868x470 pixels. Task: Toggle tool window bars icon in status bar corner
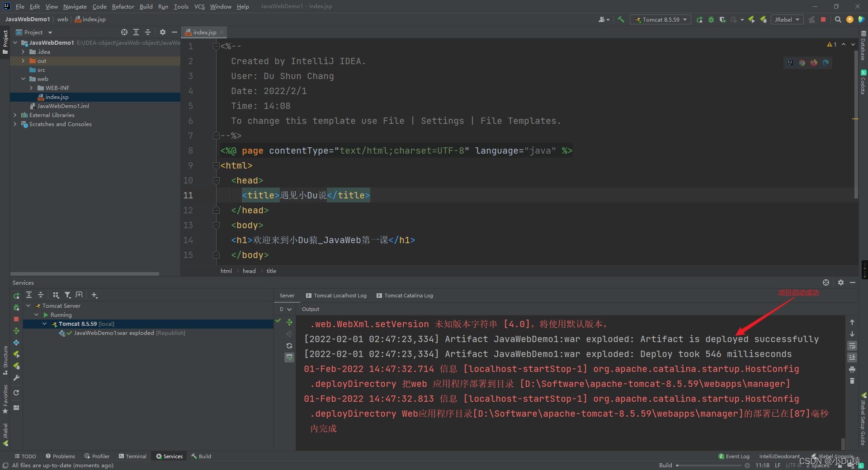pyautogui.click(x=5, y=465)
